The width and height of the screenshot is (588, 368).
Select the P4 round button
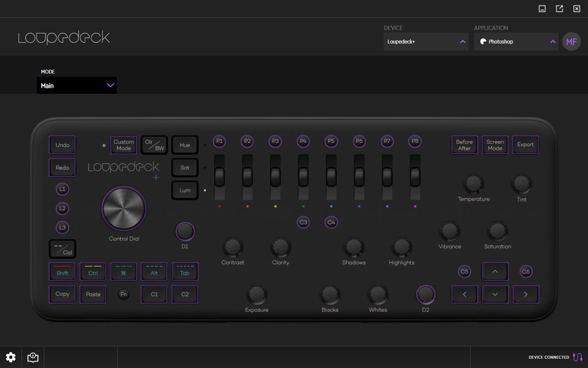coord(303,141)
